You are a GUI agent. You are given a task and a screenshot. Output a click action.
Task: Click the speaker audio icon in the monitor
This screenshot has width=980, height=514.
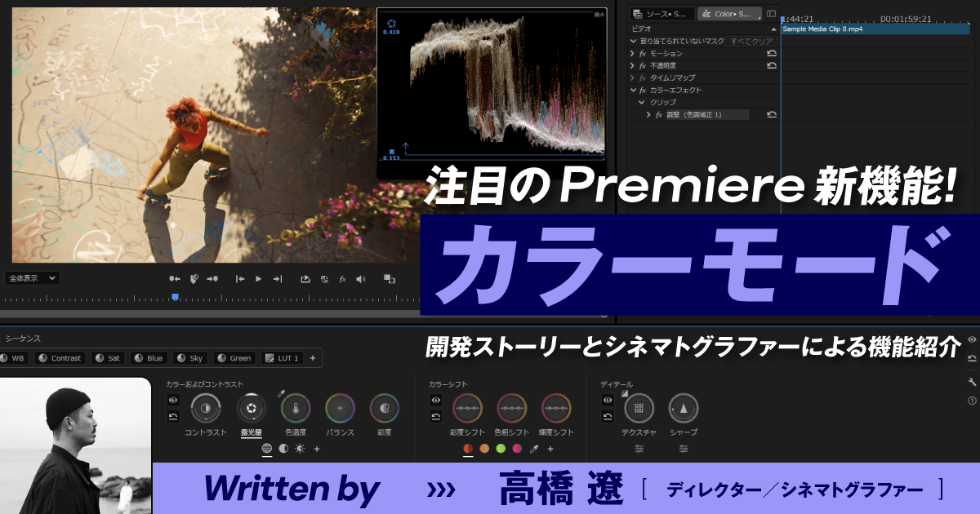pos(361,279)
